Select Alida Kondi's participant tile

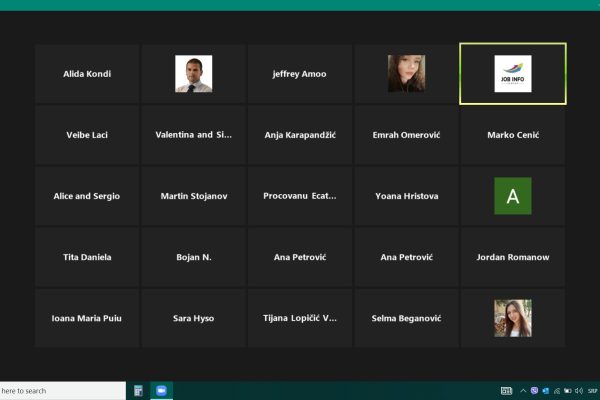click(87, 73)
